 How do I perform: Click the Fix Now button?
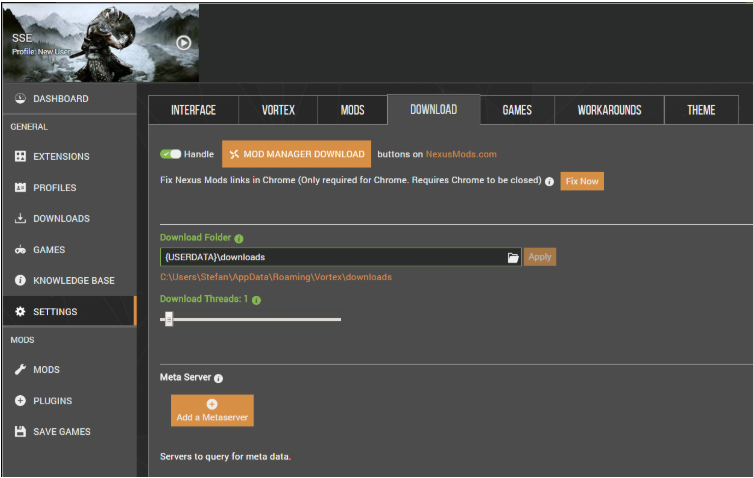tap(582, 181)
